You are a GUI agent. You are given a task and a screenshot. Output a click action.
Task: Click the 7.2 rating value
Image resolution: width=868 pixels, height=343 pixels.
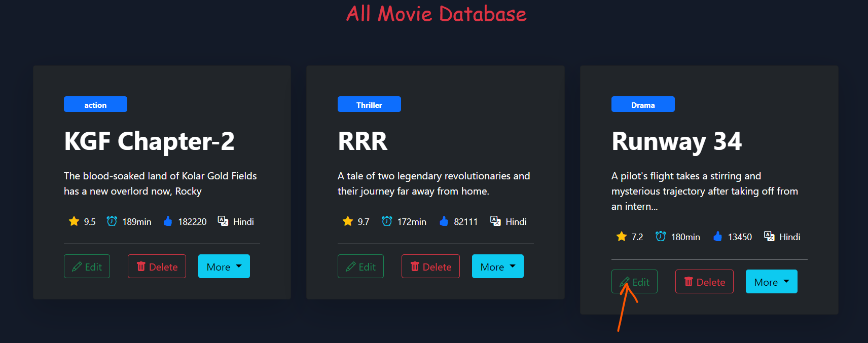pyautogui.click(x=637, y=237)
